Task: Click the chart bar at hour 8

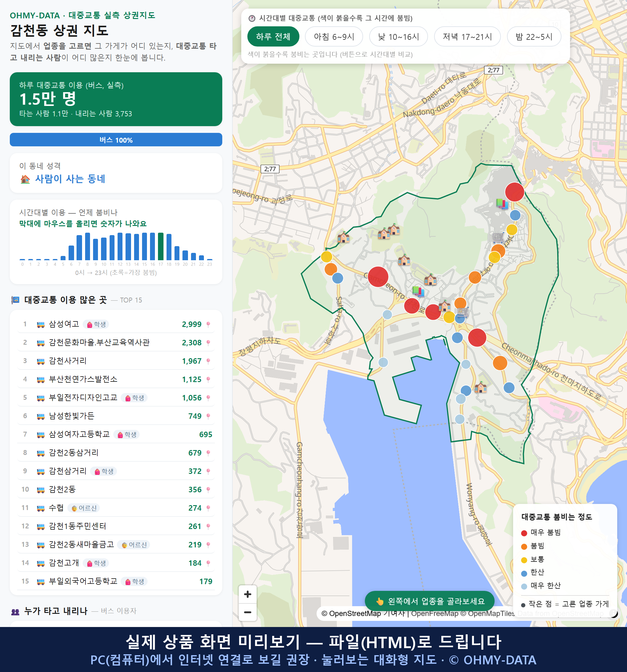Action: point(88,246)
